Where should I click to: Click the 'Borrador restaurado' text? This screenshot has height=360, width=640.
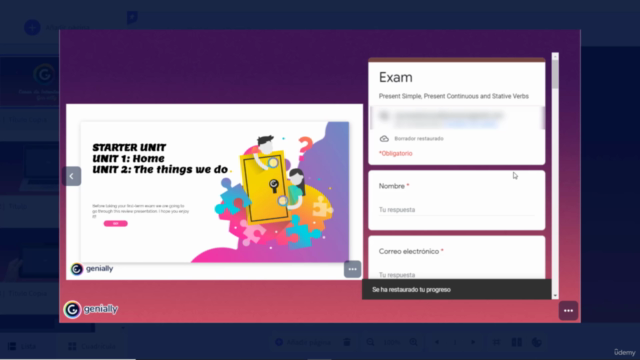(x=419, y=139)
